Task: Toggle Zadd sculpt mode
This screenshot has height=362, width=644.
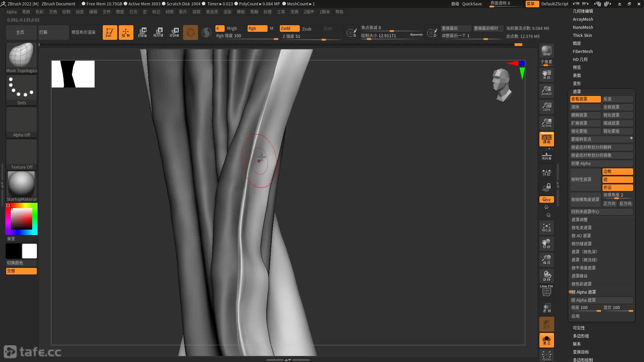Action: [289, 28]
